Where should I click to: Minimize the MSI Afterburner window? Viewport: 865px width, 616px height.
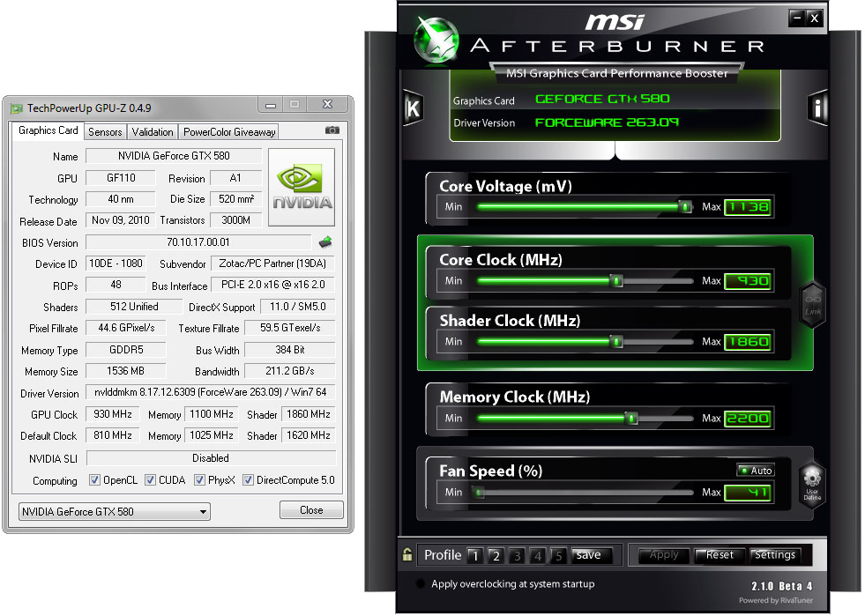pyautogui.click(x=796, y=19)
